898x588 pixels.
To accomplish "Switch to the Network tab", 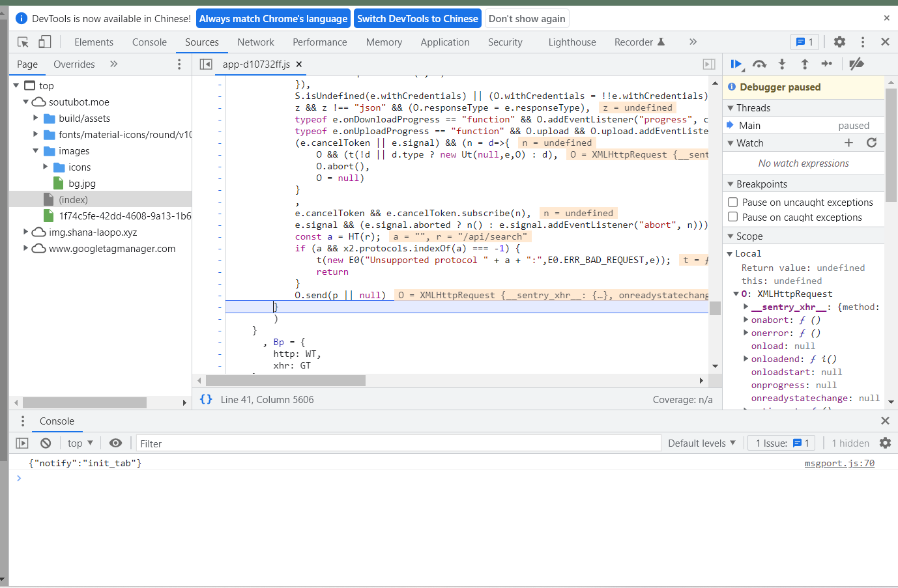I will coord(255,42).
